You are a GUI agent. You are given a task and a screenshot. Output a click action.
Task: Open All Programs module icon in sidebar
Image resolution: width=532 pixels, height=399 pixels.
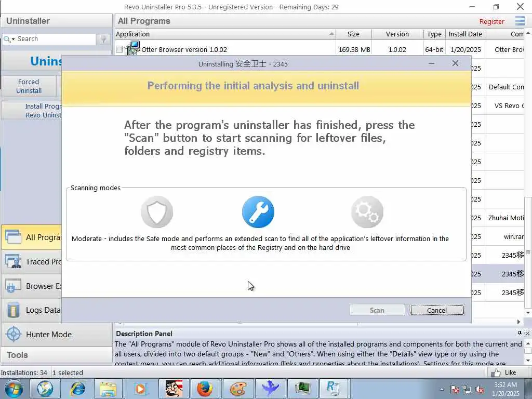pyautogui.click(x=13, y=237)
